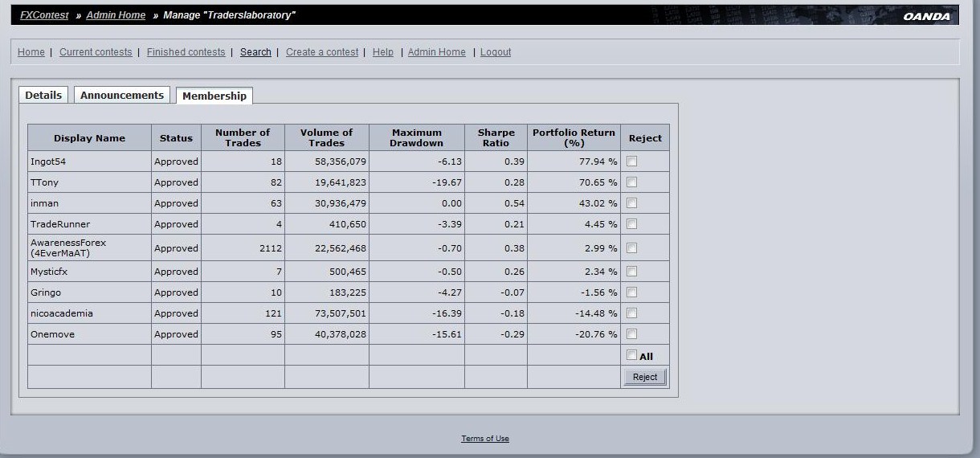Select the Onemove display name cell

(x=89, y=334)
